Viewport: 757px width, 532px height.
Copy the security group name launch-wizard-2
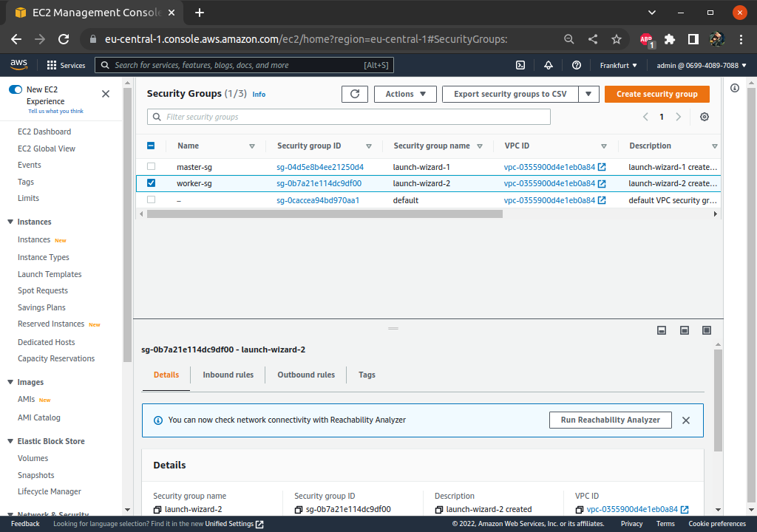pyautogui.click(x=157, y=510)
